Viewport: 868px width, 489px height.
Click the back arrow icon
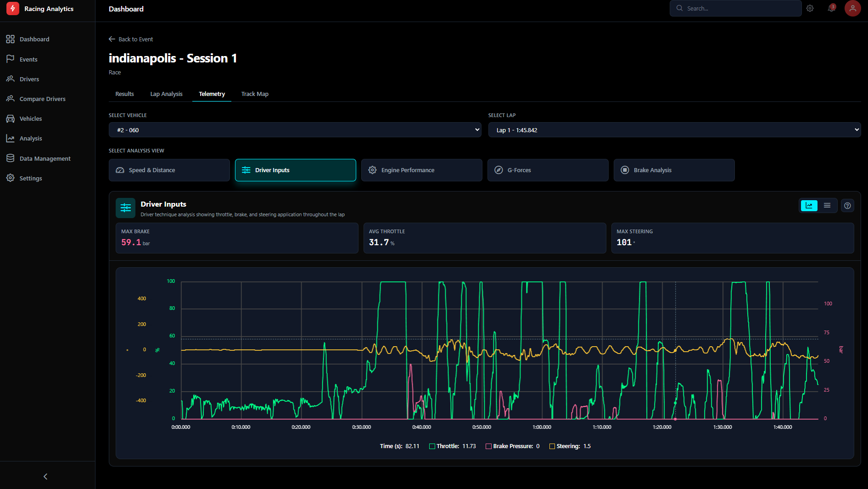[112, 39]
